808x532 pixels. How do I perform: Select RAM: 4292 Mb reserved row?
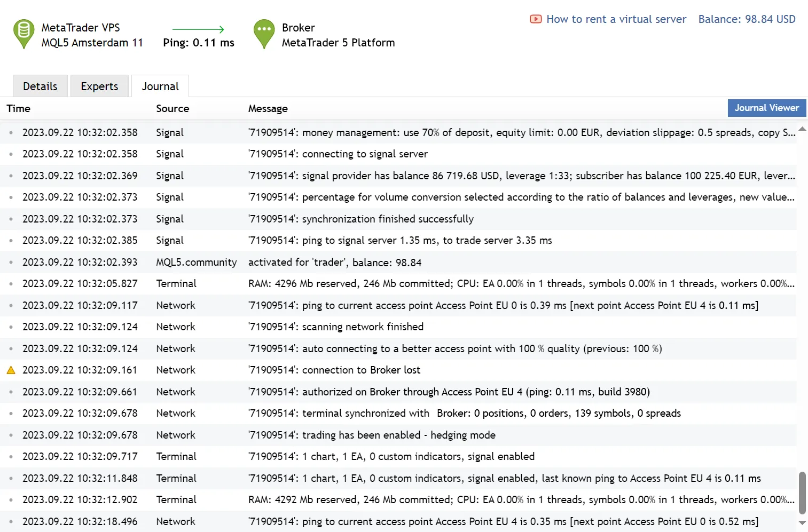tap(398, 499)
